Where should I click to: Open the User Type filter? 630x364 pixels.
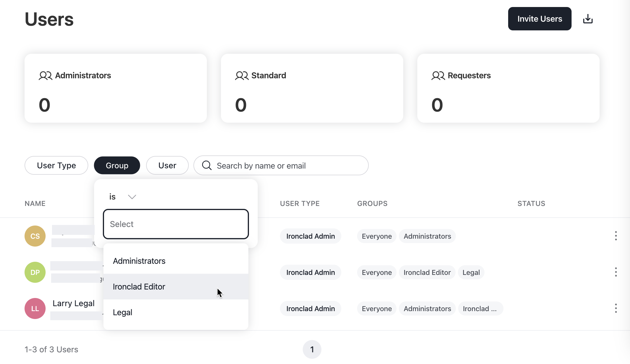[56, 165]
